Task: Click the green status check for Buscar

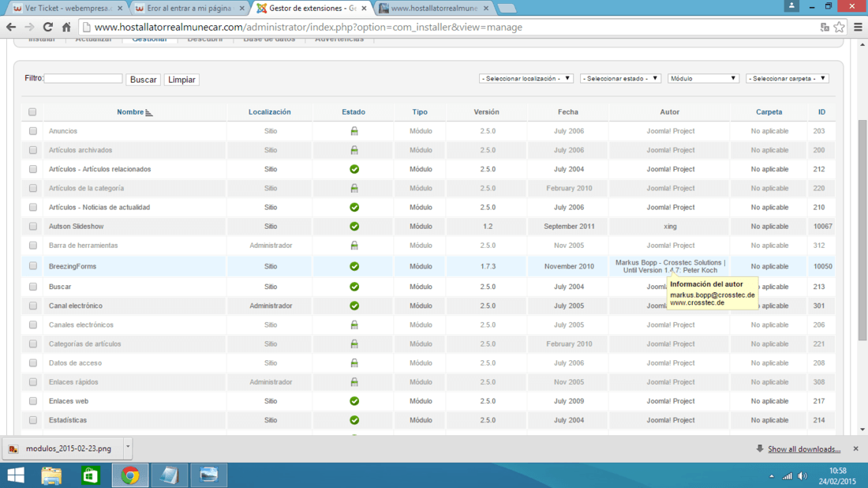Action: tap(354, 287)
